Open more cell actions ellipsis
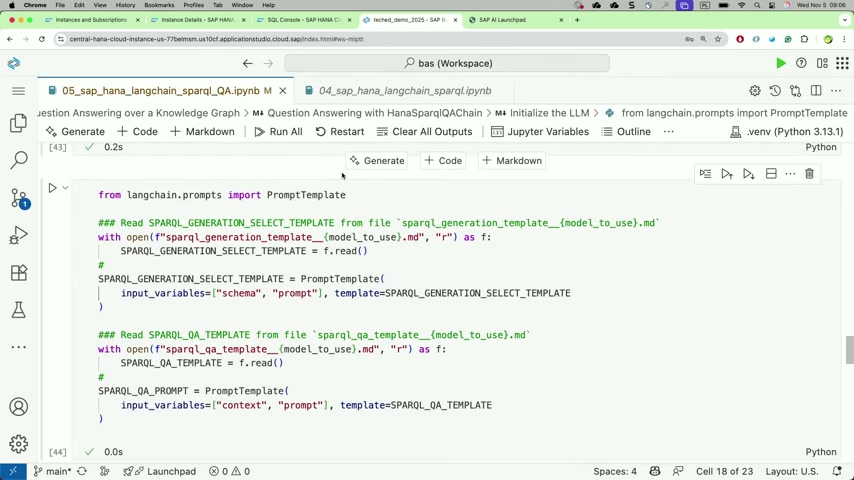854x480 pixels. click(790, 174)
